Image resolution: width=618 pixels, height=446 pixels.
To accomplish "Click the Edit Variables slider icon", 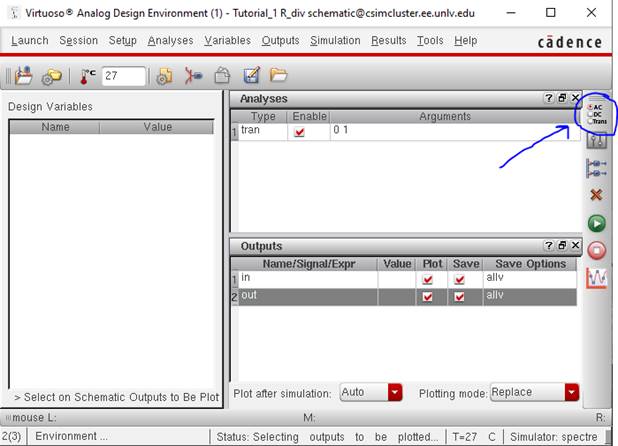I will point(596,141).
